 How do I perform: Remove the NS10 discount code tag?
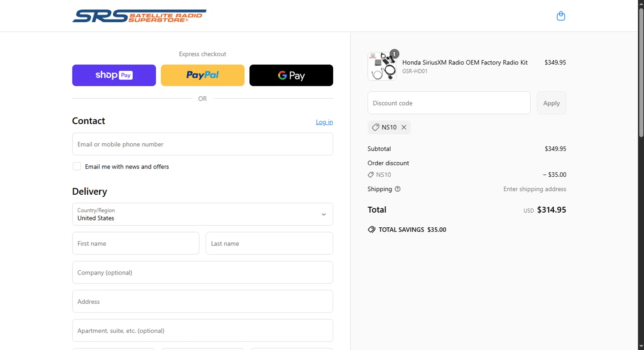click(404, 127)
